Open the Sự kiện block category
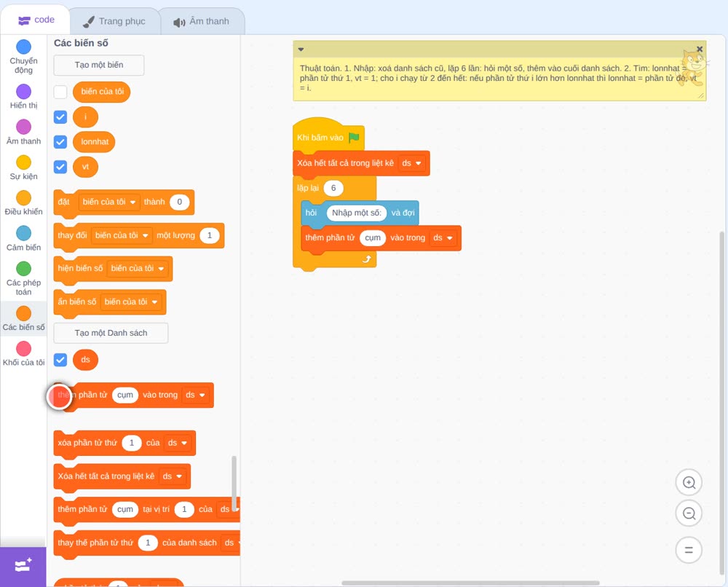Image resolution: width=728 pixels, height=587 pixels. (x=23, y=168)
